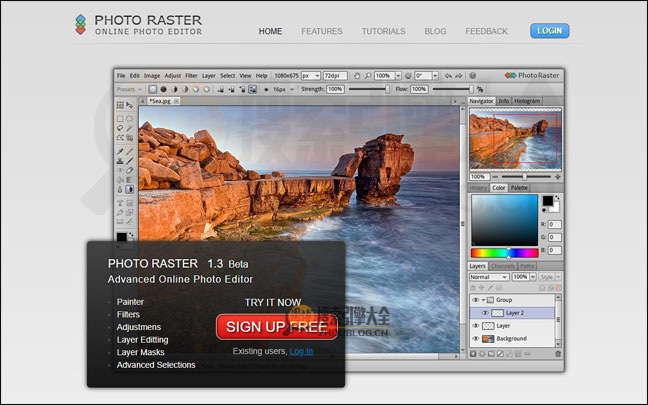Screen dimensions: 648x405
Task: Toggle the dark circle range option
Action: pyautogui.click(x=164, y=89)
